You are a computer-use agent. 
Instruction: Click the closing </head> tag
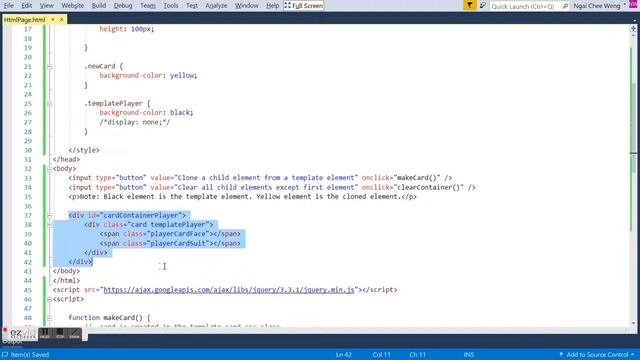pyautogui.click(x=67, y=160)
